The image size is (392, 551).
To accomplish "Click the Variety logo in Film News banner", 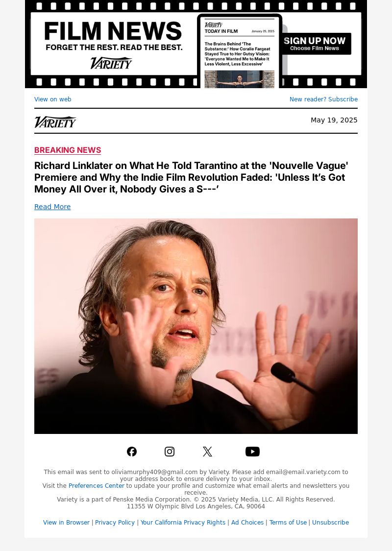I will pos(111,63).
